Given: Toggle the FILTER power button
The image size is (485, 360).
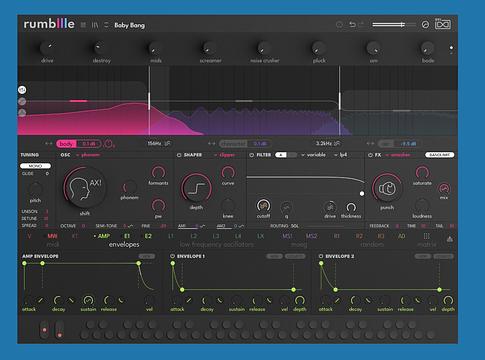Looking at the screenshot, I should coord(252,155).
